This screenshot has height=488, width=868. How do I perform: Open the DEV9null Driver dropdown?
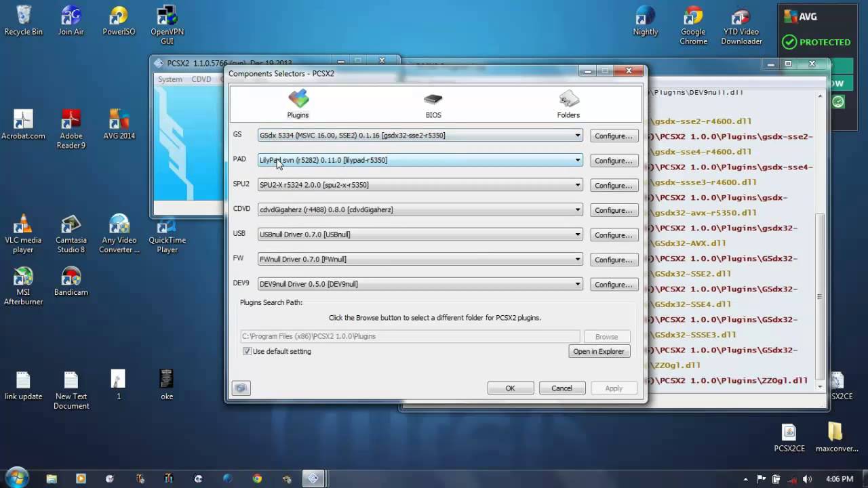point(420,284)
